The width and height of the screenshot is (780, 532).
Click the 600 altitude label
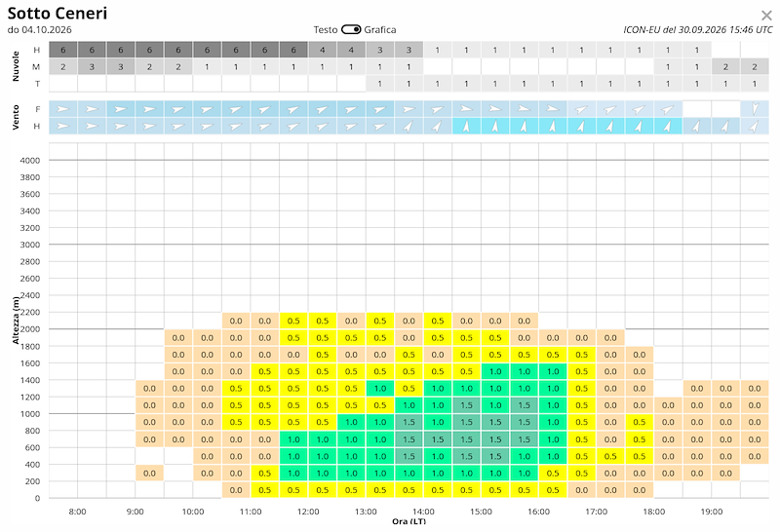33,447
